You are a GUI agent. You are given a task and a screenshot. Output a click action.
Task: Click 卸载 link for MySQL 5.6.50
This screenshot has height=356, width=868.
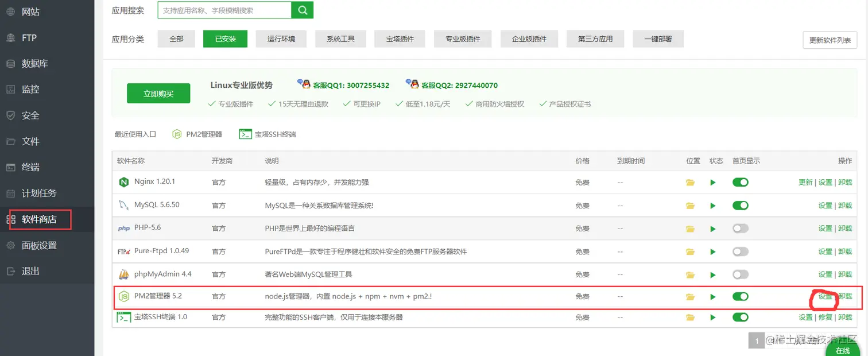pos(845,206)
